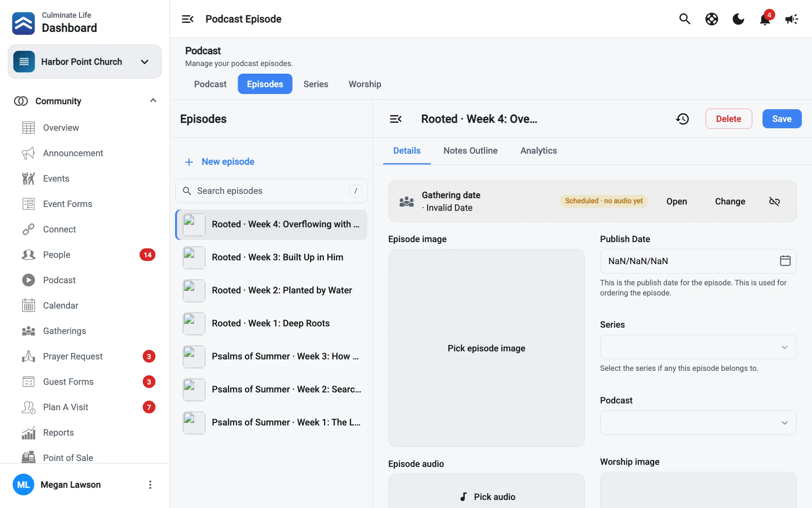Open the Publish Date calendar picker
812x508 pixels.
pos(785,261)
